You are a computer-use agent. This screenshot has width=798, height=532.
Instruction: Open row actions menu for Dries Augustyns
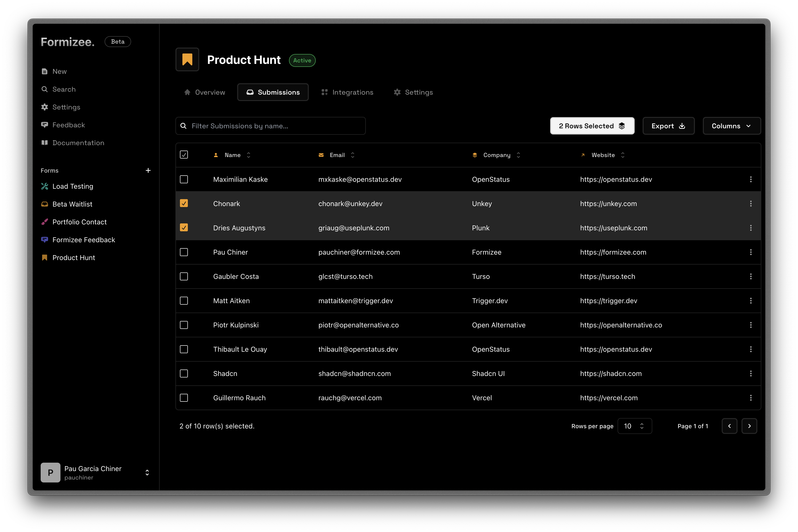click(750, 228)
